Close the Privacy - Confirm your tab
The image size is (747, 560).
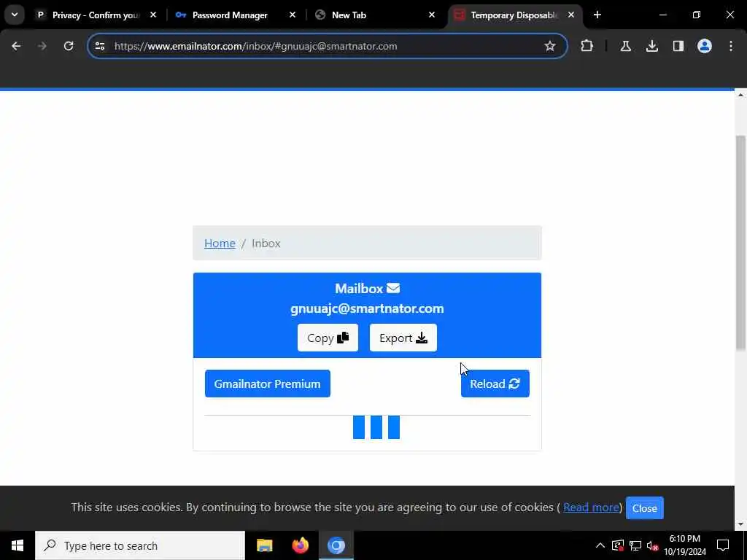click(153, 15)
